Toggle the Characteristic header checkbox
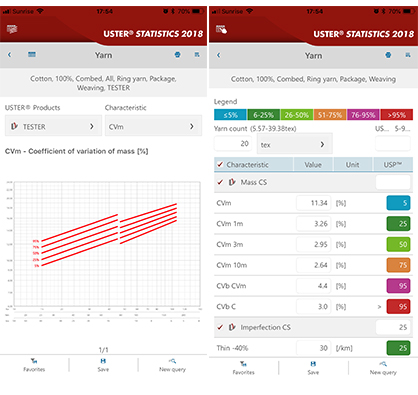 point(220,164)
